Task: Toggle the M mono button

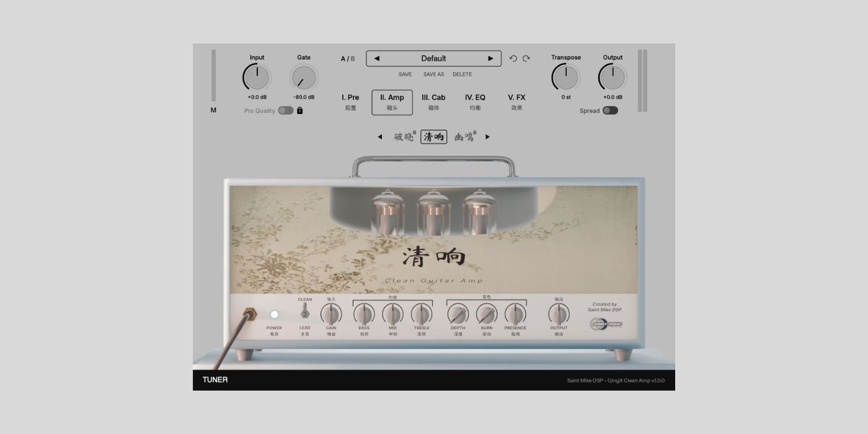Action: click(x=213, y=110)
